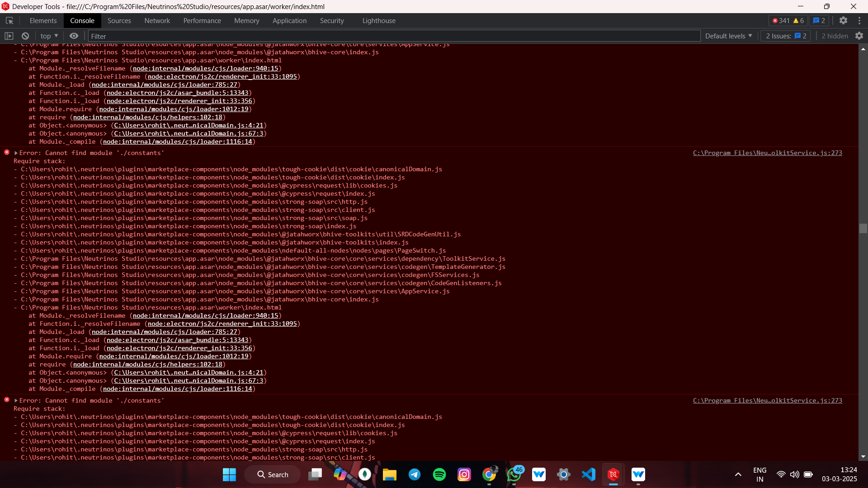Open Windows Settings gear in taskbar
Viewport: 868px width, 488px height.
[564, 474]
